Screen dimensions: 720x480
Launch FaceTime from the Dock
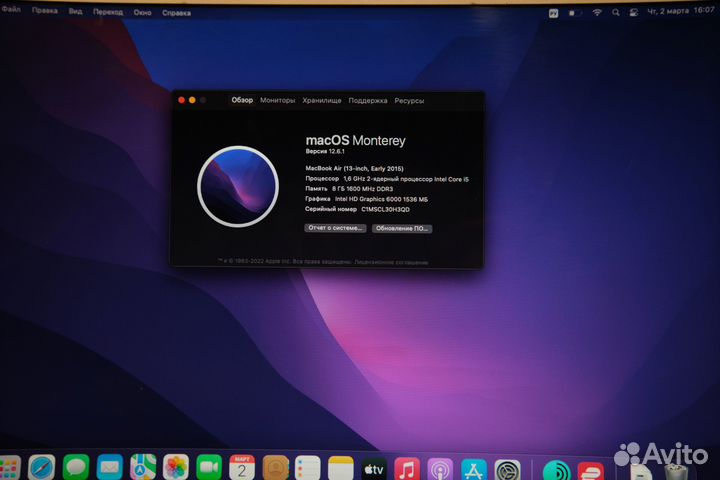click(x=209, y=468)
